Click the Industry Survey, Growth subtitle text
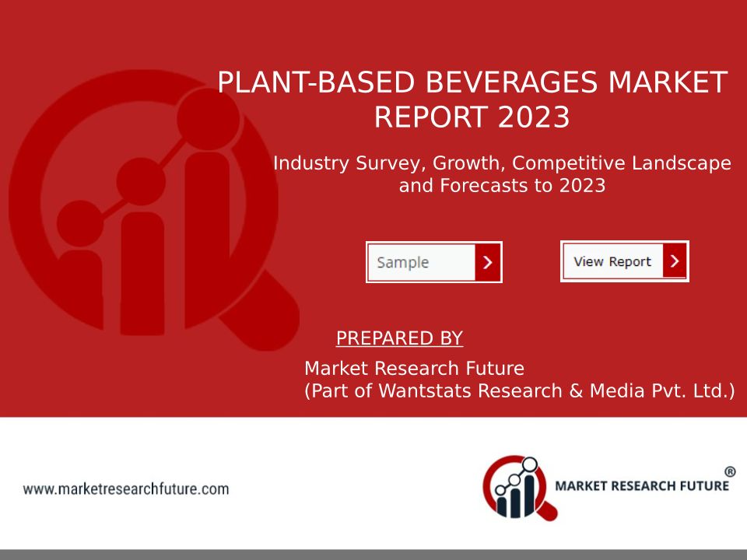 502,163
